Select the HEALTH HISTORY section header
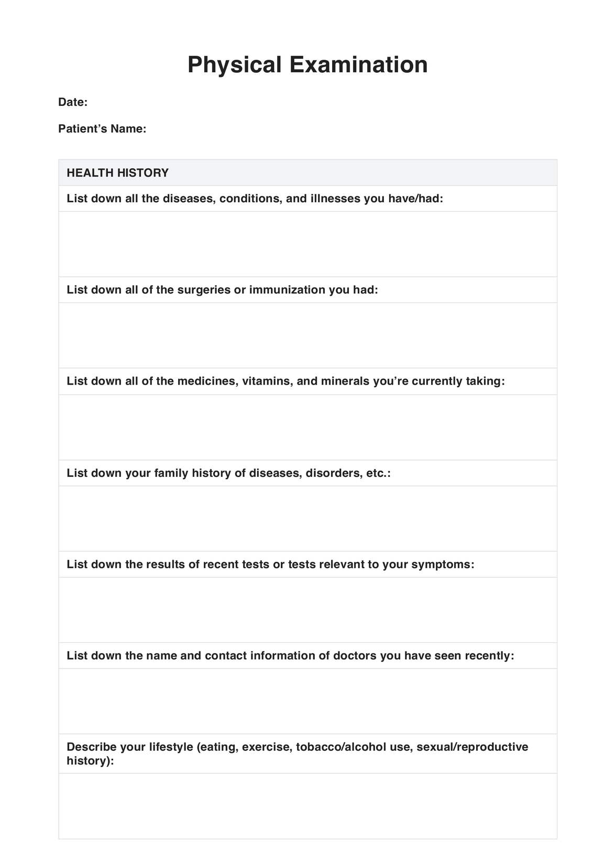616x854 pixels. (x=118, y=173)
